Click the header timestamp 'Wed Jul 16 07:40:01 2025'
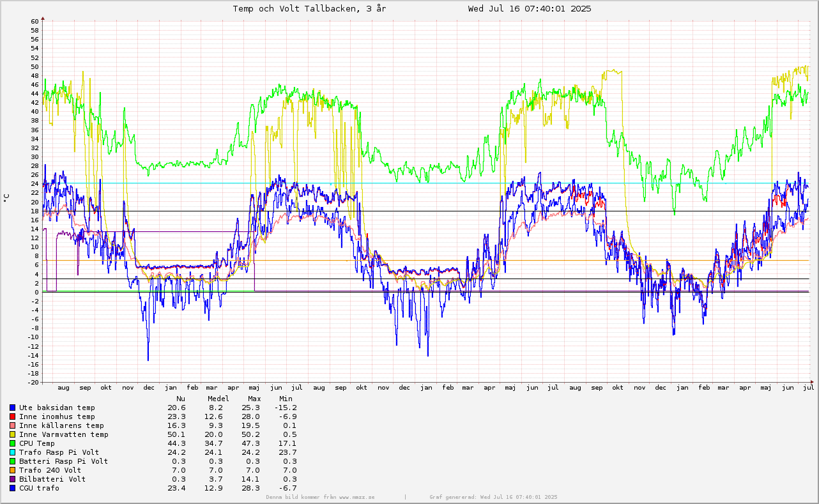 click(530, 8)
